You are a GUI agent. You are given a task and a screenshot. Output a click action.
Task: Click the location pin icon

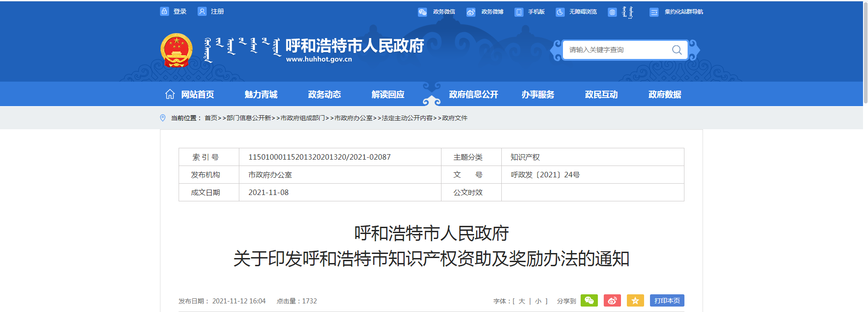pyautogui.click(x=163, y=118)
